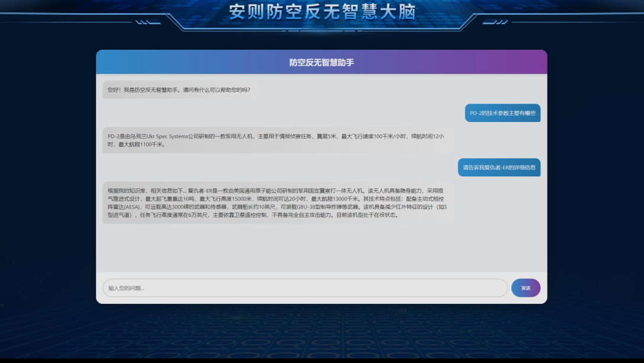644x363 pixels.
Task: Click the 安则防空反无智慧大脑 page title
Action: point(322,12)
